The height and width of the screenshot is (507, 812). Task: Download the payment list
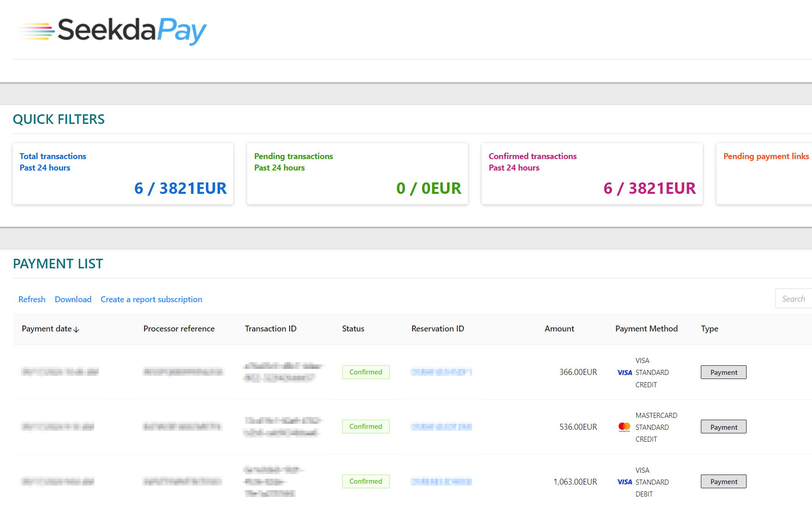(x=73, y=299)
